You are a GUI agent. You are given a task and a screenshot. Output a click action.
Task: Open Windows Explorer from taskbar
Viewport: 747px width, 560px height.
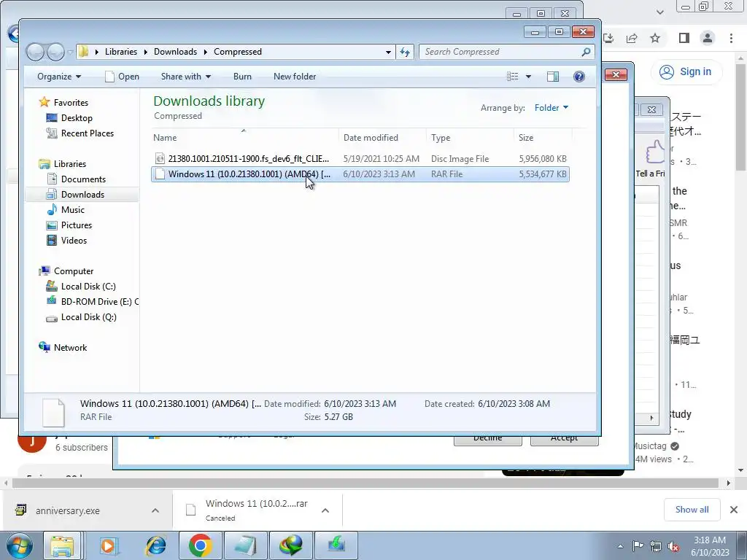[63, 545]
